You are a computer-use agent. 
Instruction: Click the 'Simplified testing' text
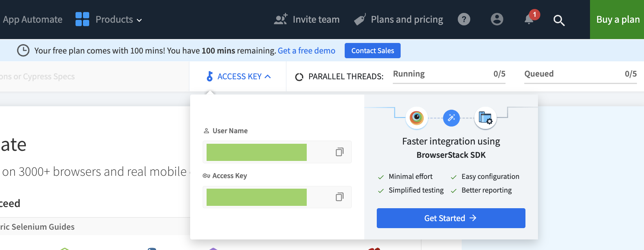416,190
